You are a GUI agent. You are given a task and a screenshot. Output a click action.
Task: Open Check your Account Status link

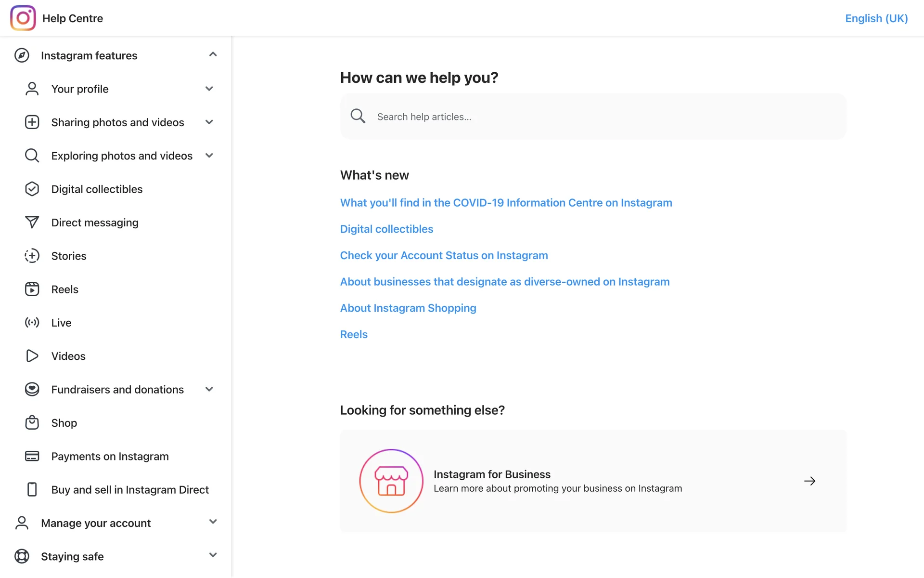(444, 255)
